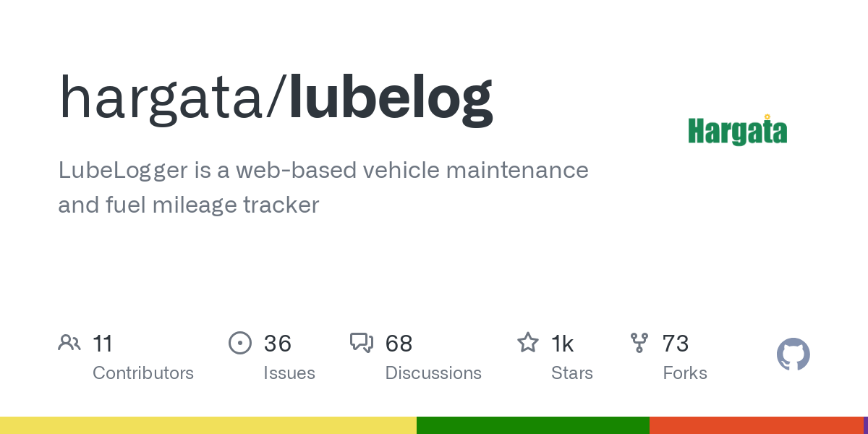Open the Contributors label
Image resolution: width=868 pixels, height=434 pixels.
click(x=143, y=373)
